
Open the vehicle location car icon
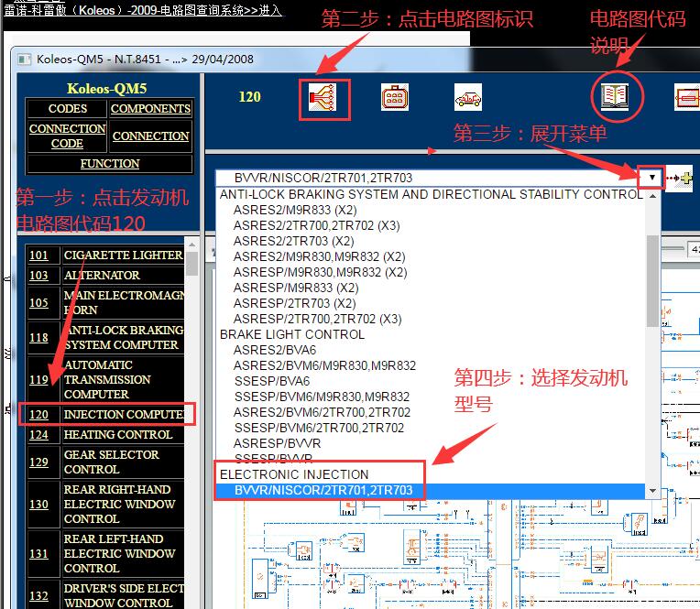click(x=468, y=97)
